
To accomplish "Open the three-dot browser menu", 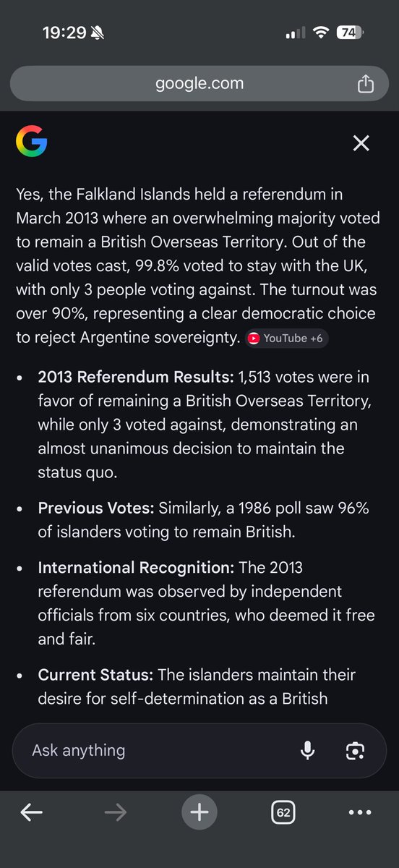I will click(x=360, y=813).
